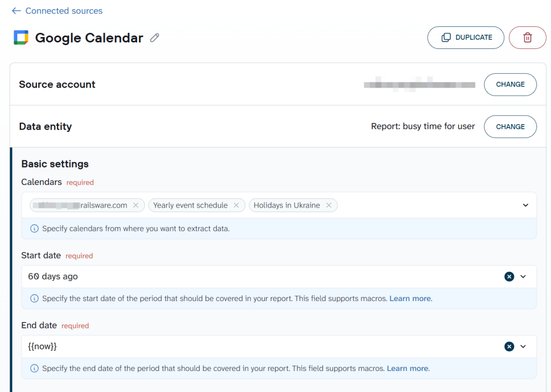
Task: Open Learn more for start date
Action: tap(409, 298)
